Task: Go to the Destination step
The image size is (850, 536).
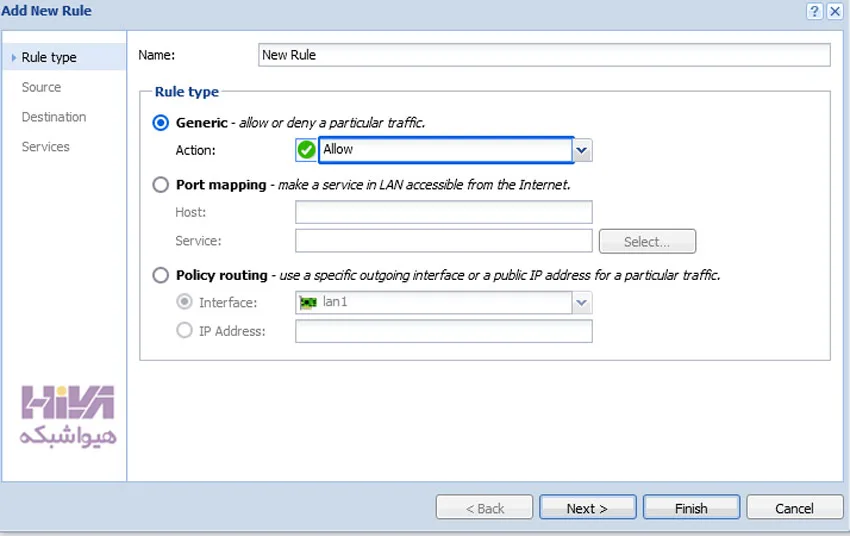Action: click(x=54, y=117)
